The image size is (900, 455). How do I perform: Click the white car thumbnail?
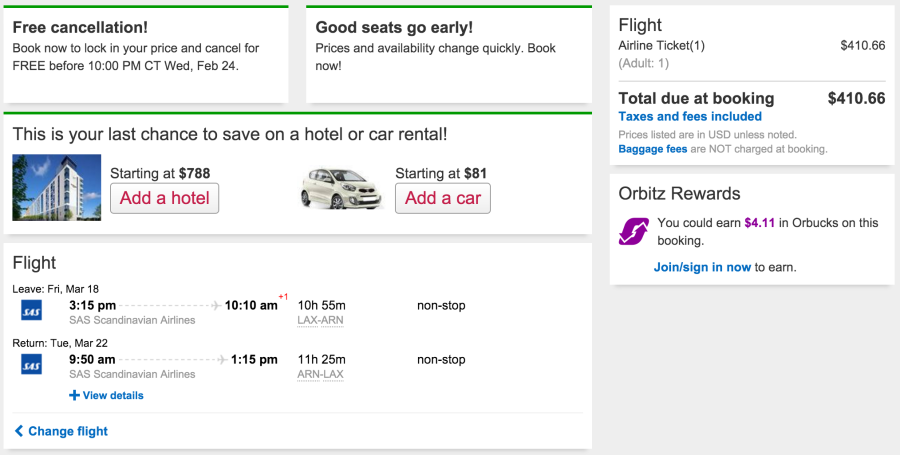[343, 186]
